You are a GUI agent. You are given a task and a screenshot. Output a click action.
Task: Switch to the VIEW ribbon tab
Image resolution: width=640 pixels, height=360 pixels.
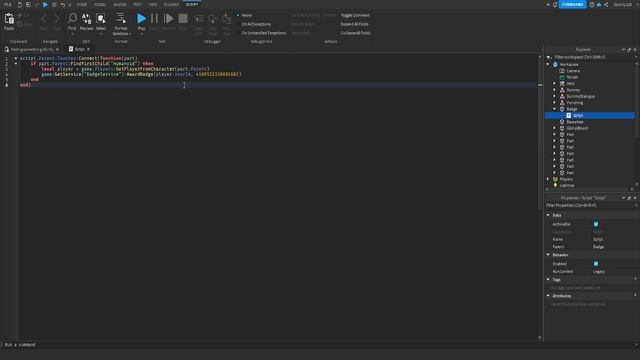click(x=153, y=4)
